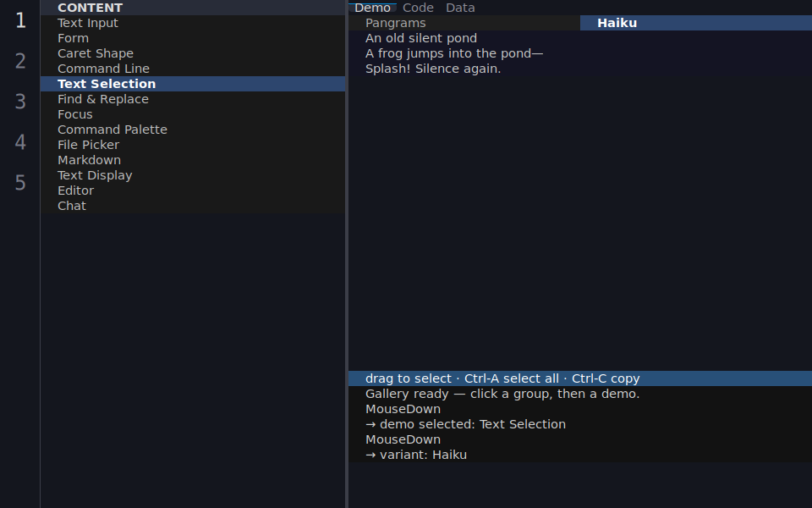The height and width of the screenshot is (508, 812).
Task: Click the 'drag to select' hint bar
Action: pos(580,378)
